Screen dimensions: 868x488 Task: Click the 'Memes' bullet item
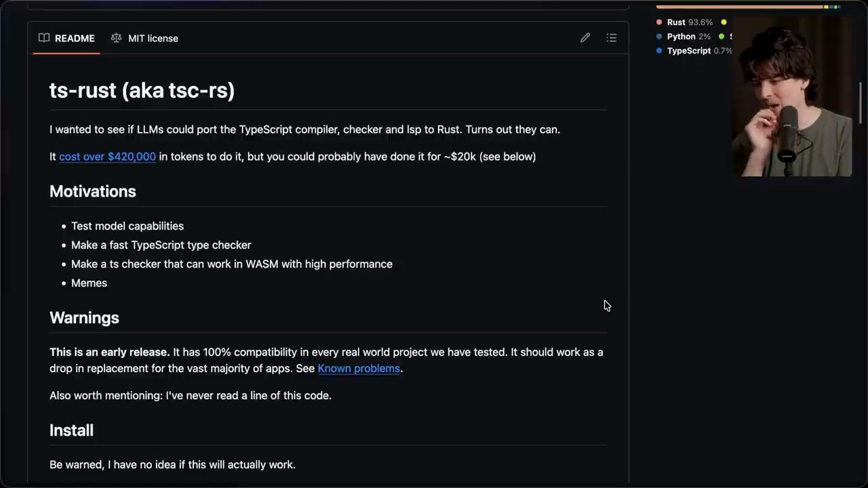point(89,283)
